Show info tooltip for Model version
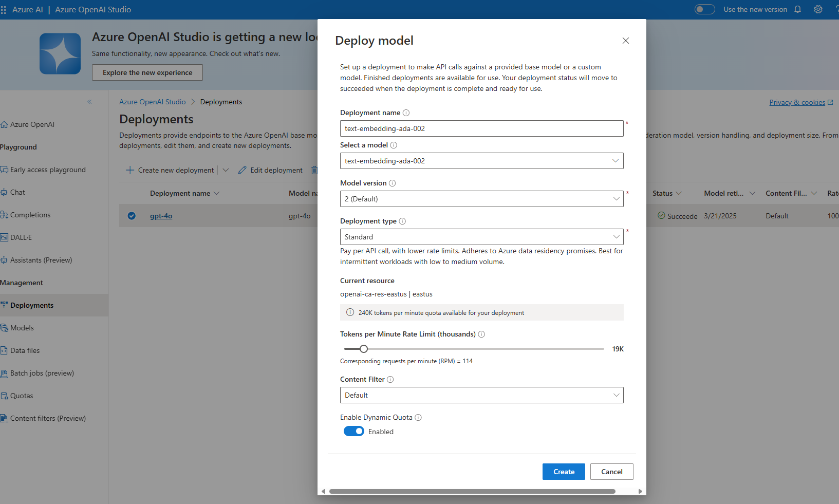 click(x=392, y=183)
